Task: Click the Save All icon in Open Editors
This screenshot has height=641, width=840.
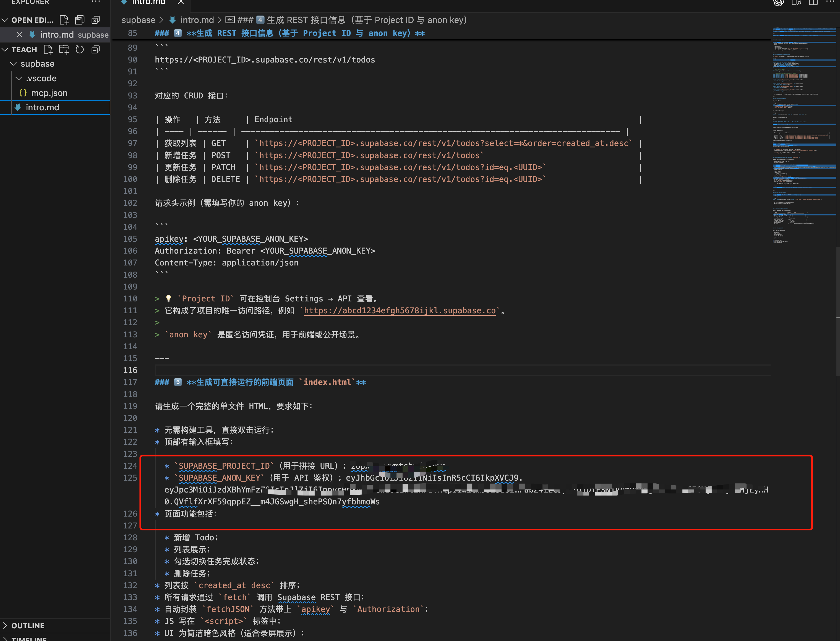Action: [x=80, y=20]
